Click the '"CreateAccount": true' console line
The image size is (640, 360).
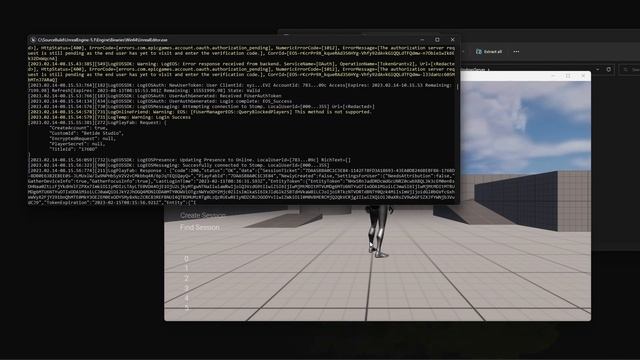point(78,128)
